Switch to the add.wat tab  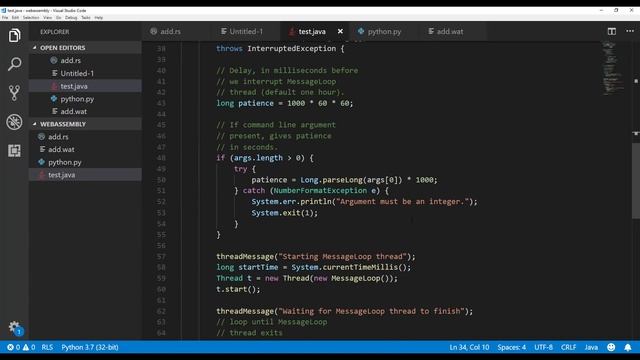click(450, 31)
